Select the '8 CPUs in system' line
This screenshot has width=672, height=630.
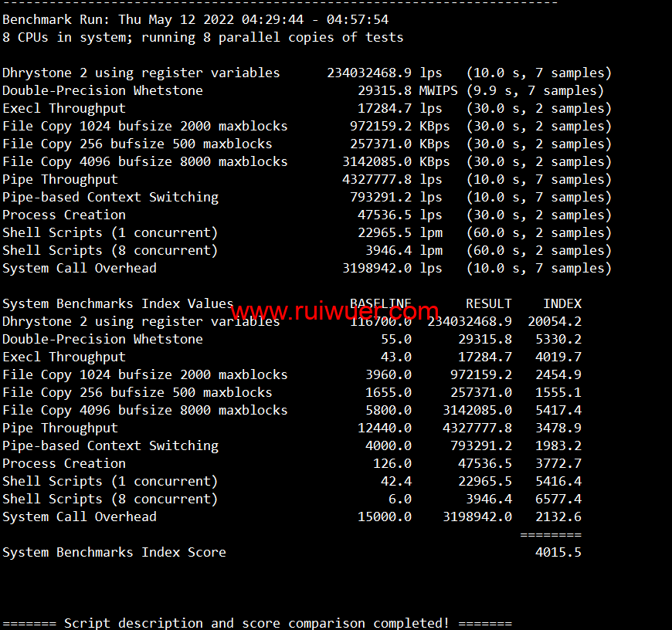(202, 37)
